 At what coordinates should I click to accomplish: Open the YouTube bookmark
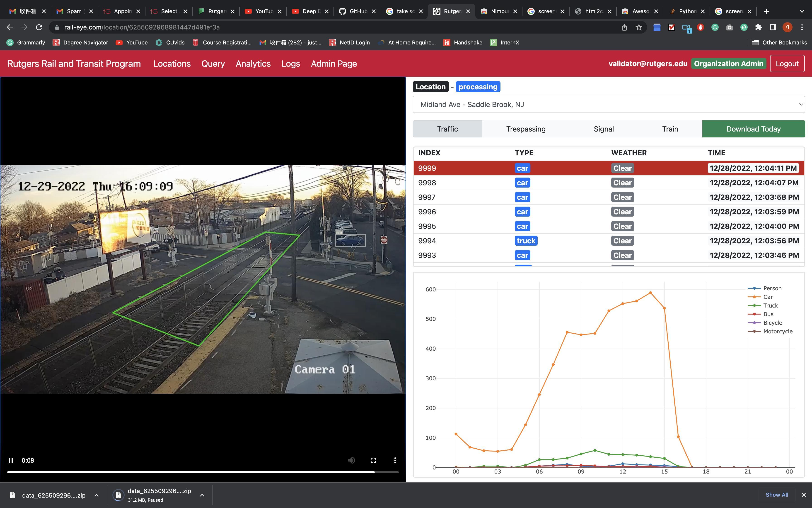pyautogui.click(x=132, y=43)
